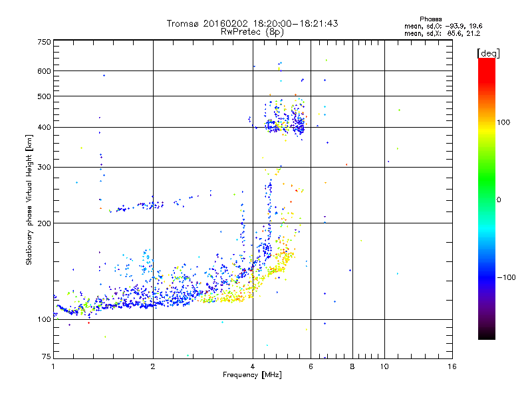Click the y-axis tick label '75'
532x399 pixels.
click(x=46, y=356)
